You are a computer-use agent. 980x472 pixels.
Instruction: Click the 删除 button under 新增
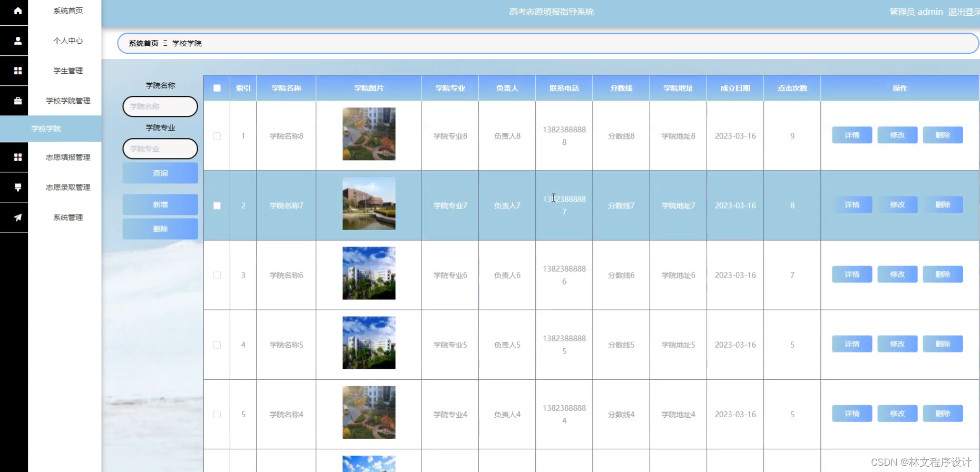tap(160, 229)
